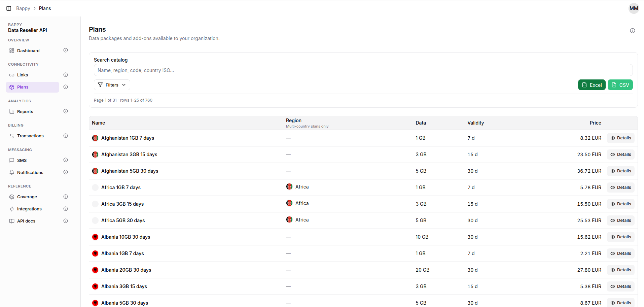This screenshot has height=307, width=644.
Task: Click info icon next to Plans sidebar item
Action: pyautogui.click(x=66, y=87)
